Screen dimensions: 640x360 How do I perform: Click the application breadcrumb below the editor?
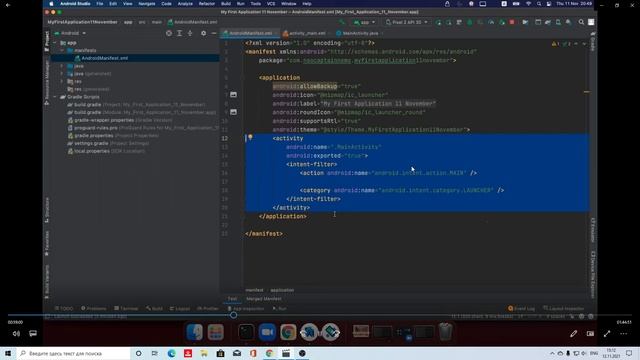pos(282,290)
